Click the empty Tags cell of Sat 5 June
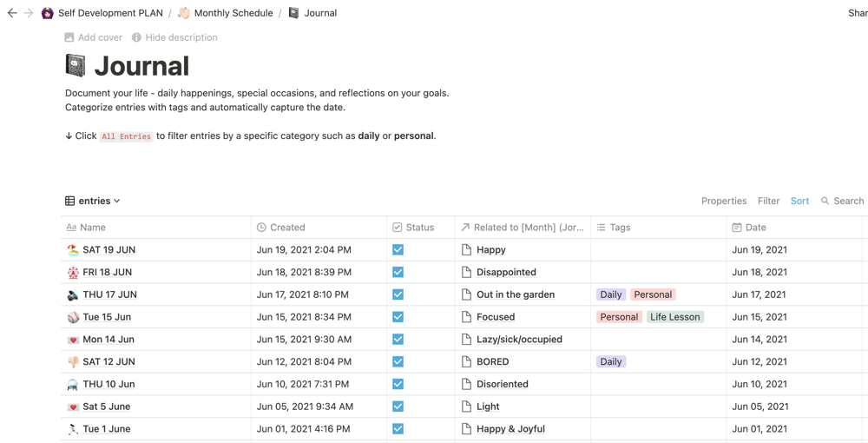 point(658,407)
